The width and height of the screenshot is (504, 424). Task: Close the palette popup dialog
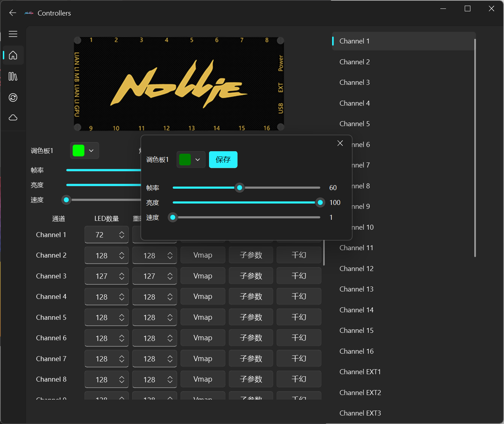pyautogui.click(x=340, y=143)
